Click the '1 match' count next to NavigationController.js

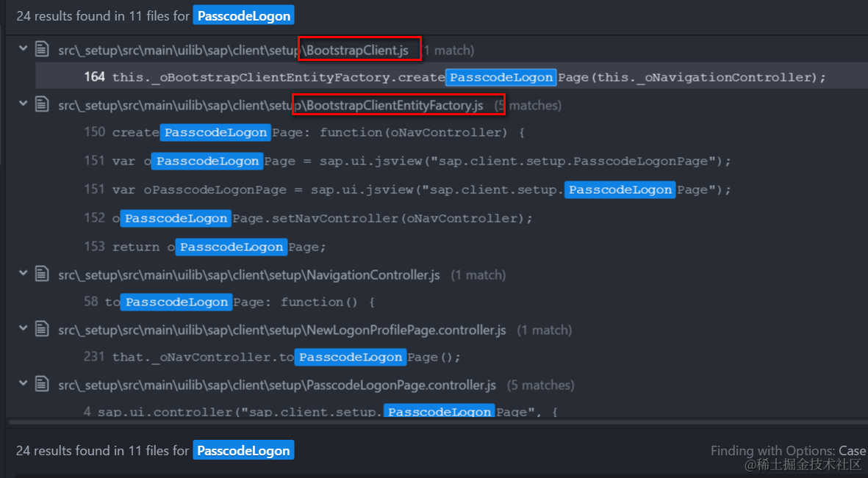[478, 275]
